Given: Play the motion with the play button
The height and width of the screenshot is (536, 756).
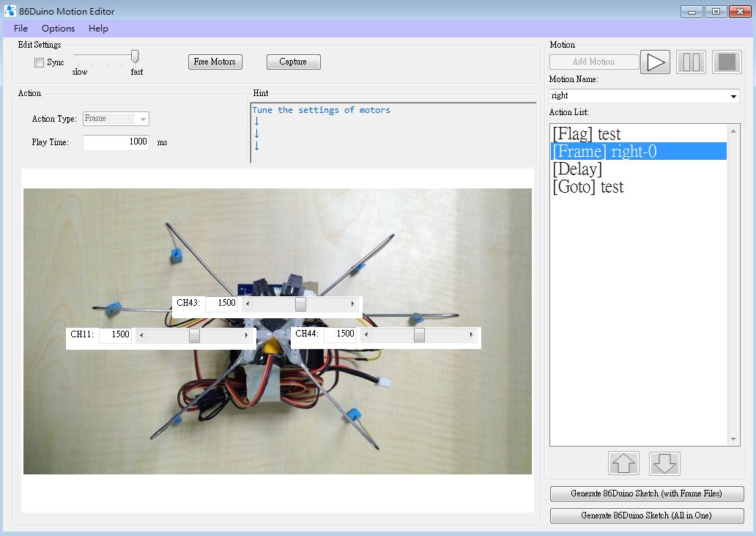Looking at the screenshot, I should pos(655,62).
